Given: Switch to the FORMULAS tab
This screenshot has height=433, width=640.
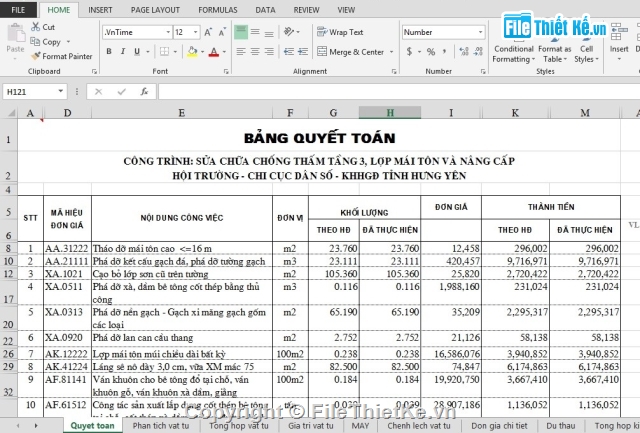Looking at the screenshot, I should (x=218, y=10).
